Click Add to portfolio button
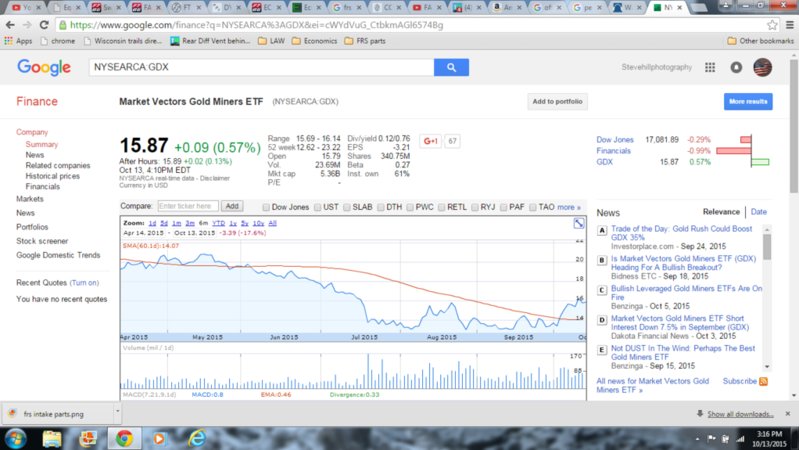Image resolution: width=799 pixels, height=450 pixels. point(557,101)
